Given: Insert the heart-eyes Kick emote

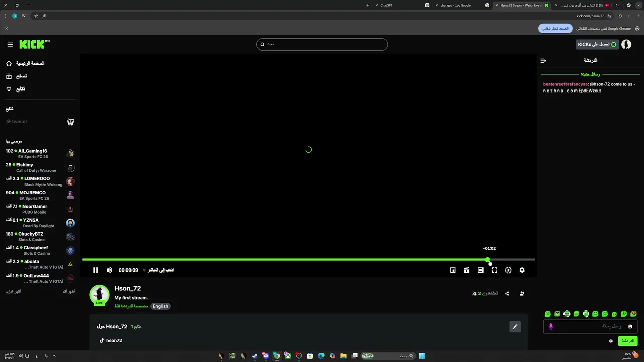Looking at the screenshot, I should pyautogui.click(x=633, y=314).
